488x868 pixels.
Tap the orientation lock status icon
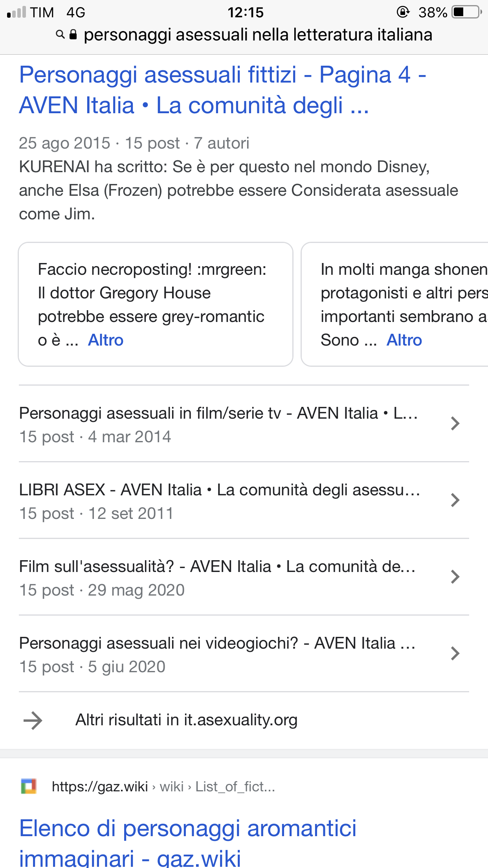(403, 12)
